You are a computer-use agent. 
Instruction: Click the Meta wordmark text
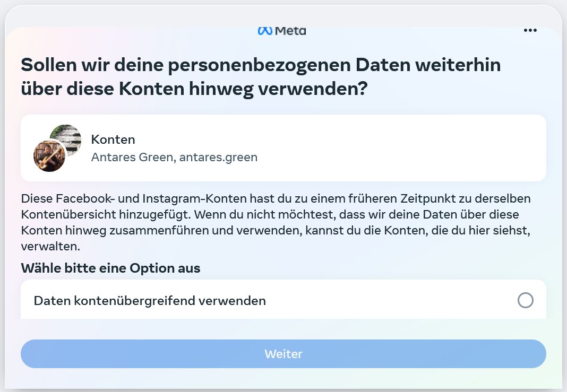290,31
